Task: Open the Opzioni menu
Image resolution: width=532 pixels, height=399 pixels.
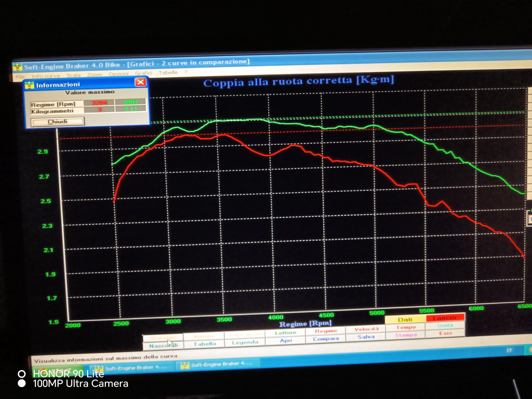Action: point(118,74)
